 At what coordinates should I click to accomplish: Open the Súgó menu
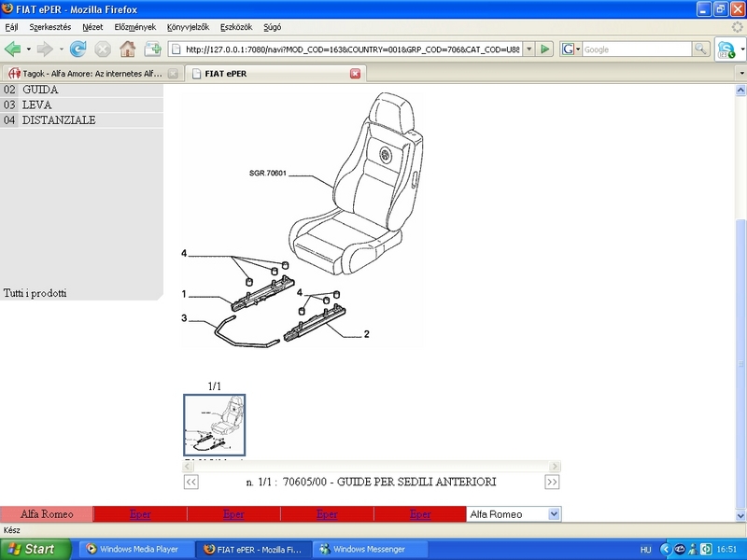[273, 27]
